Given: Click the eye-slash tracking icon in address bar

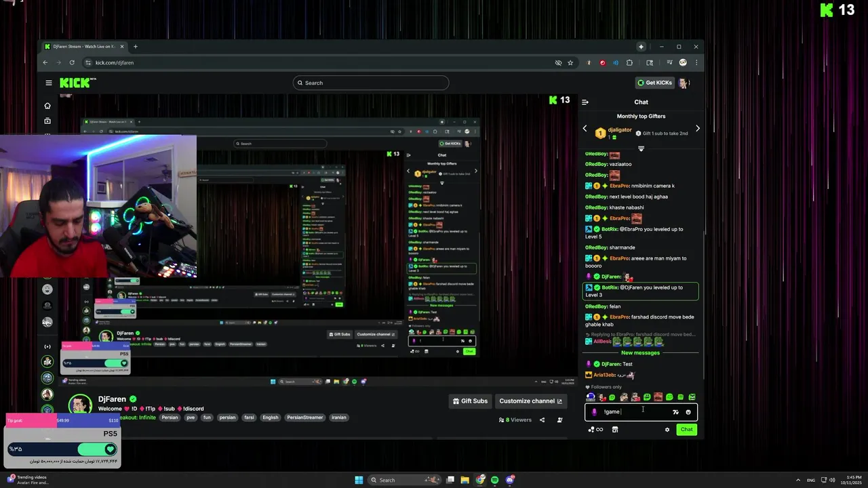Looking at the screenshot, I should click(x=558, y=62).
